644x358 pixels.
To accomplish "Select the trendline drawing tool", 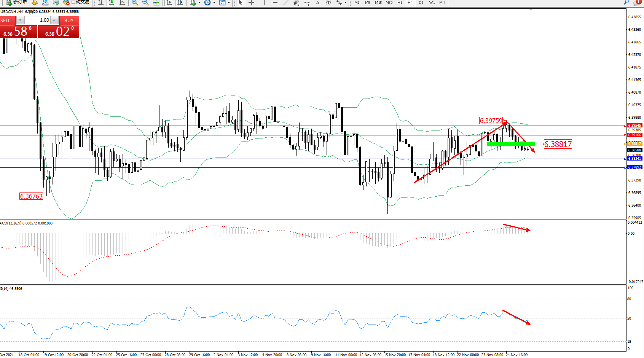I will (x=285, y=3).
